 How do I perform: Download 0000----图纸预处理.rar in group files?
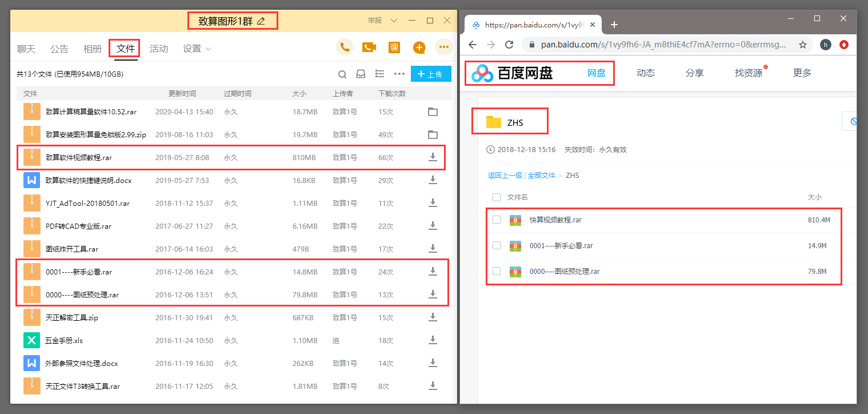(433, 294)
